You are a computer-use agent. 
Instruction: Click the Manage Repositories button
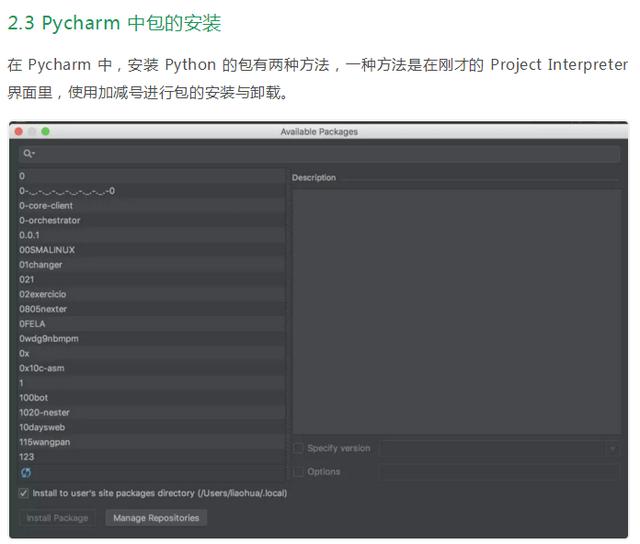pyautogui.click(x=156, y=518)
